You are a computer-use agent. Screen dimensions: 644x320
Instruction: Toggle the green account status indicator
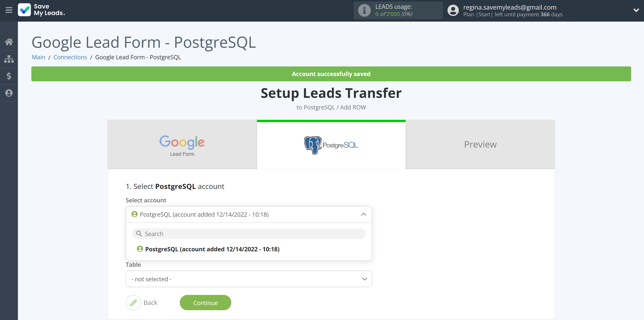134,214
